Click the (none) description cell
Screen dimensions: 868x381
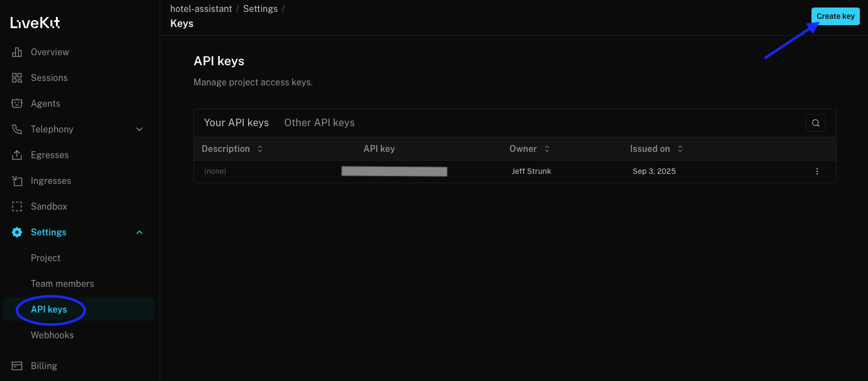point(215,171)
